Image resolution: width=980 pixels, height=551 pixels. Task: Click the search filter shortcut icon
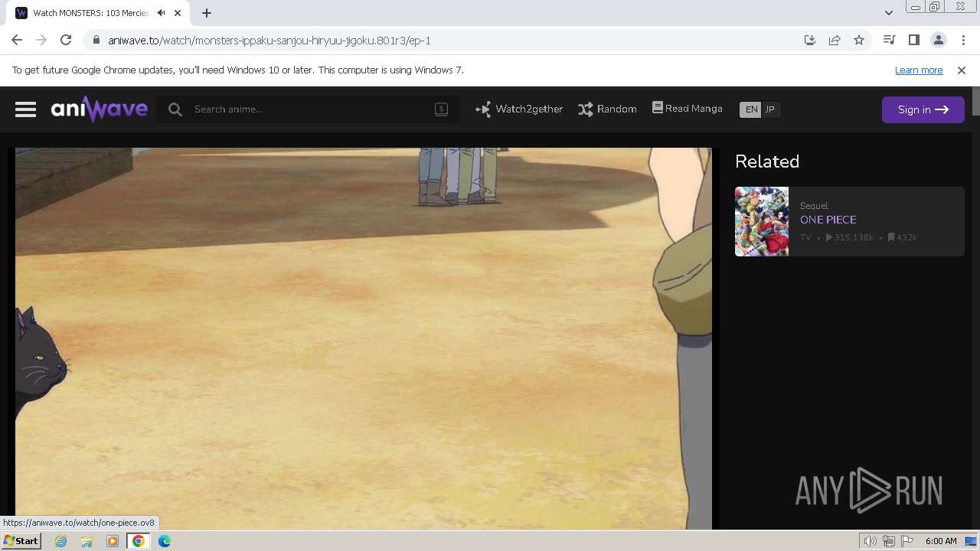[441, 109]
